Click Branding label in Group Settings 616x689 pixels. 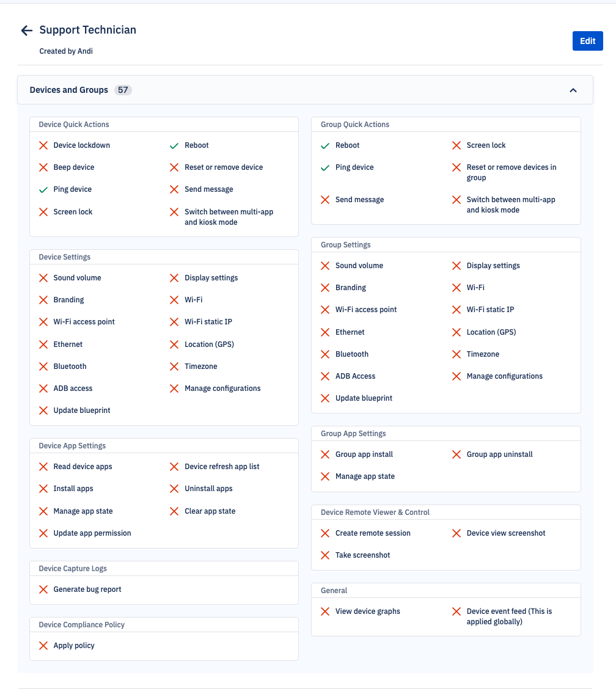coord(350,287)
